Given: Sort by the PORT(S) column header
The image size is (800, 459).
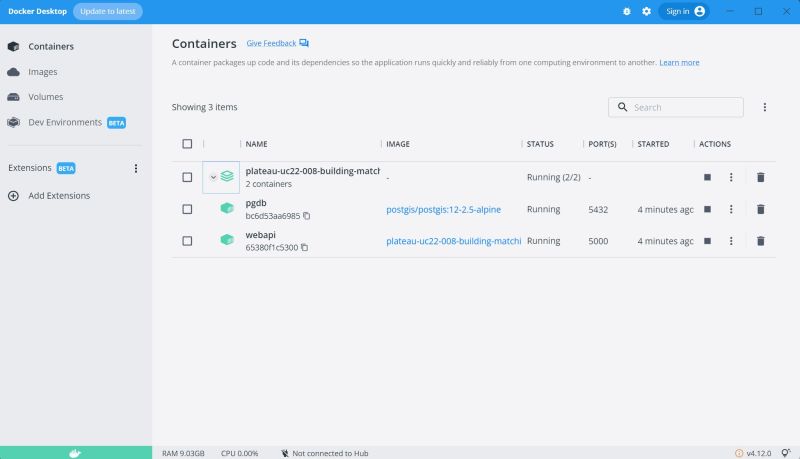Looking at the screenshot, I should pyautogui.click(x=602, y=144).
